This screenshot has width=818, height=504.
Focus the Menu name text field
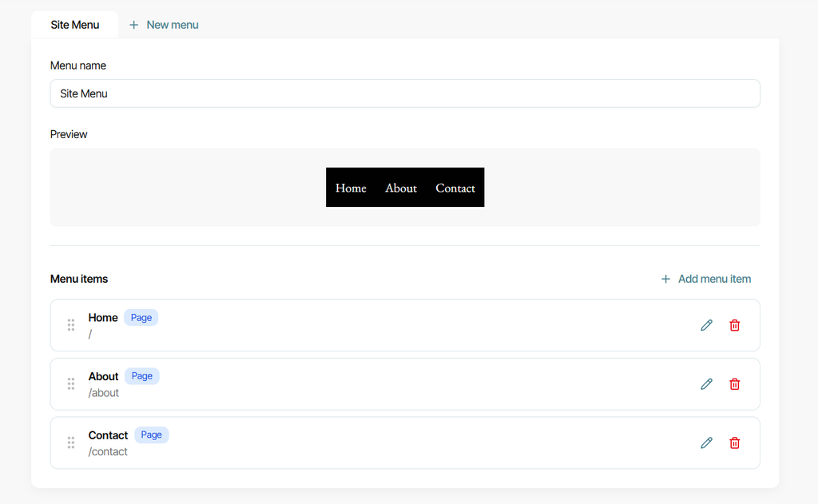[x=405, y=93]
